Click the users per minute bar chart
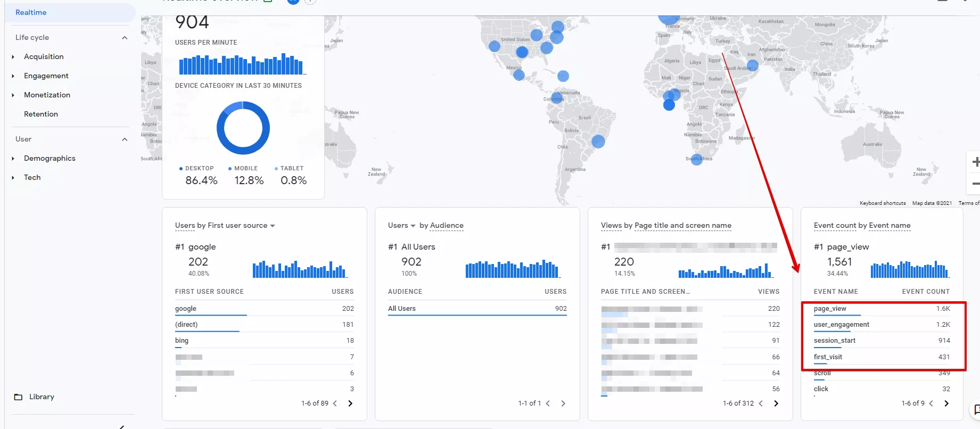 (x=242, y=64)
